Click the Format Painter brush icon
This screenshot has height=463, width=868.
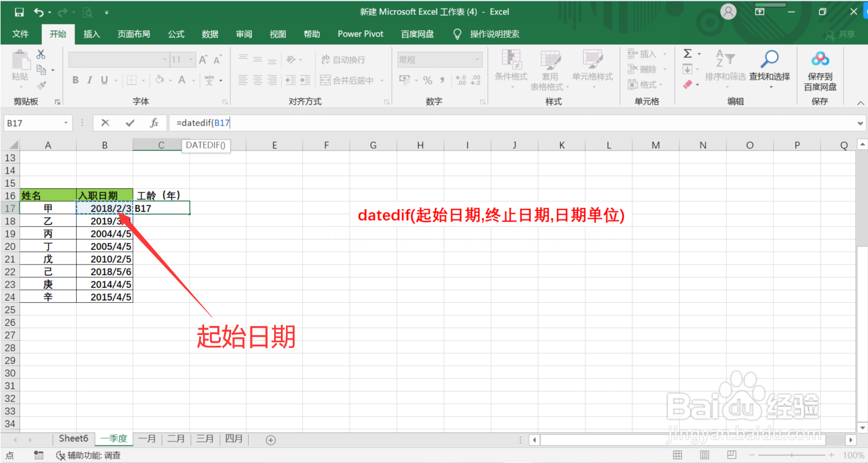41,85
